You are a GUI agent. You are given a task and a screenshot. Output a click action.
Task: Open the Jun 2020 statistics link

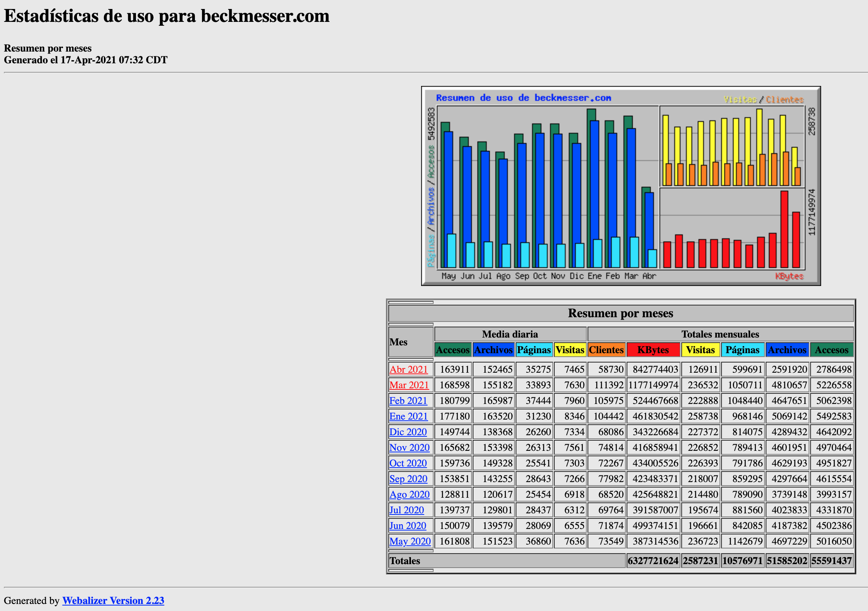coord(408,525)
